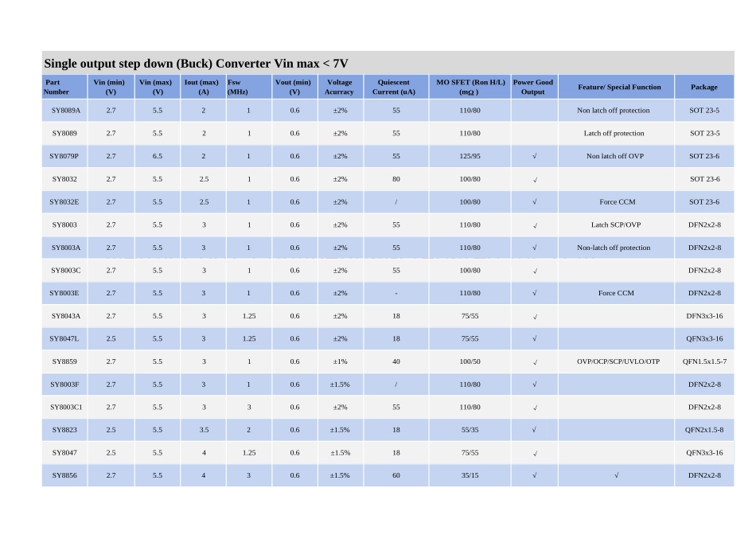The image size is (756, 535).
Task: Click the "Fsw (MHz)" column header
Action: [249, 87]
